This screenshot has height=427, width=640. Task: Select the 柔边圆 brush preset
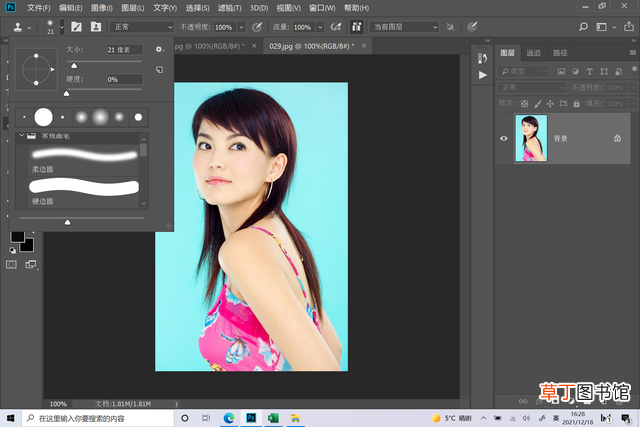point(83,159)
